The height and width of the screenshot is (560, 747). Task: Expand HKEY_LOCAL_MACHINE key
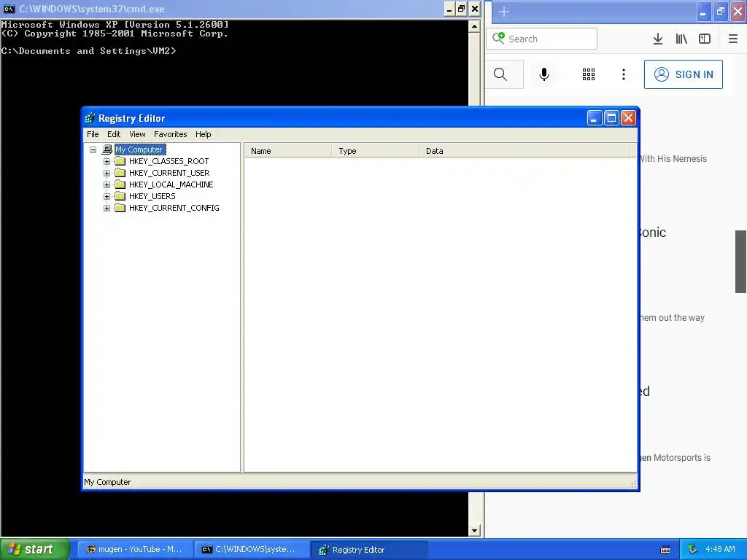pos(107,184)
